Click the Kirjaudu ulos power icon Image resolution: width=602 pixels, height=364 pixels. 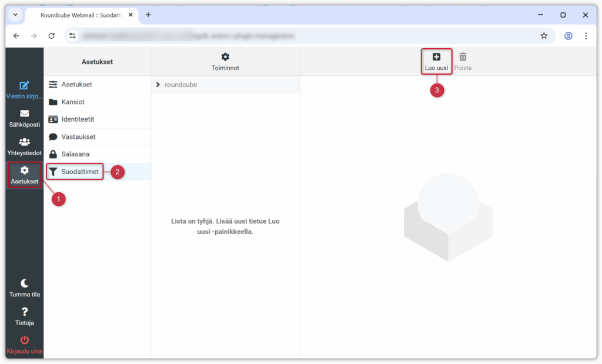pyautogui.click(x=24, y=340)
